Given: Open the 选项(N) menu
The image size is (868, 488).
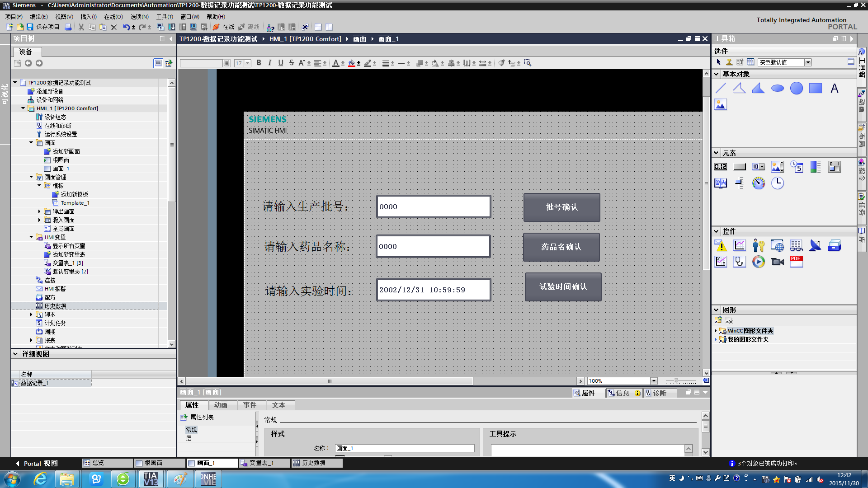Looking at the screenshot, I should pyautogui.click(x=139, y=17).
